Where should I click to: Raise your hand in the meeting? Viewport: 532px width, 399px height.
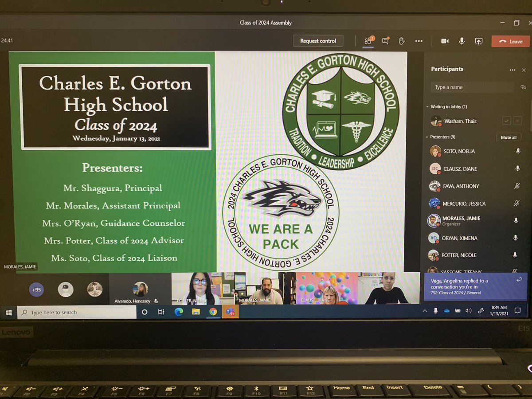(402, 41)
